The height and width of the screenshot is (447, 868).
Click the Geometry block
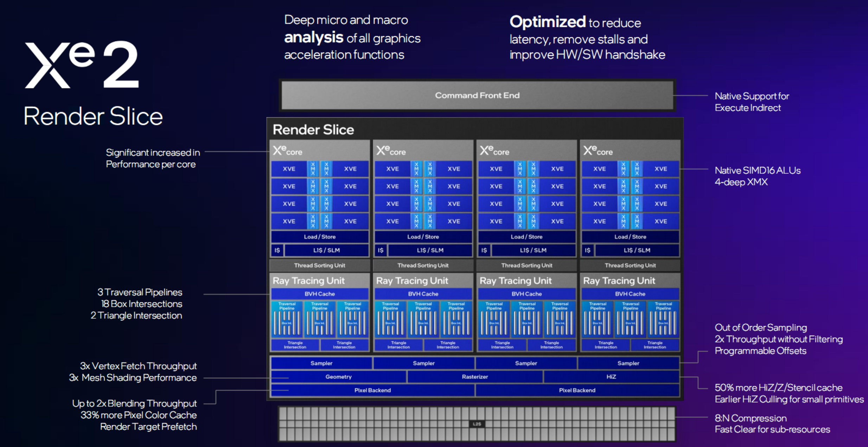[338, 377]
